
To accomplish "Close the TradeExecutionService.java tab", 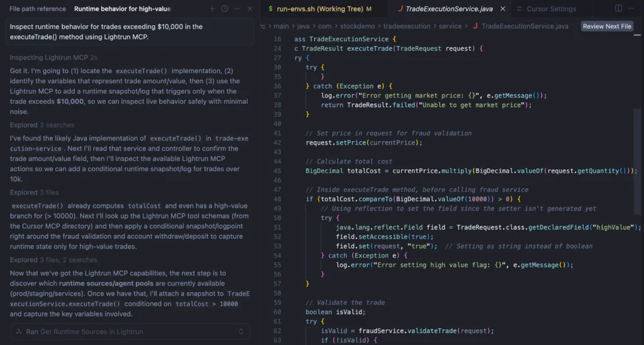I will tap(502, 9).
